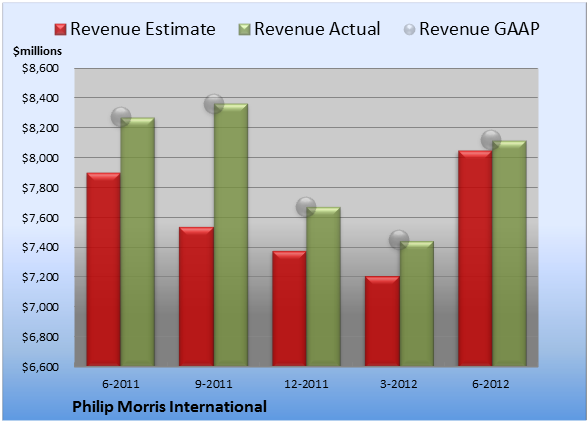Select the green actual bar for 12-2011
This screenshot has height=422, width=588.
point(323,287)
